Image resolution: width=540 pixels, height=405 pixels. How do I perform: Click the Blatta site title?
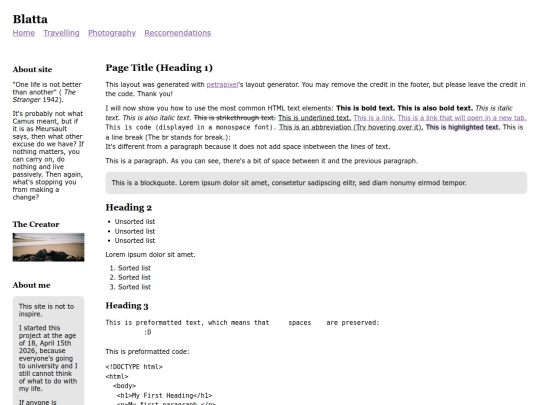[x=30, y=19]
